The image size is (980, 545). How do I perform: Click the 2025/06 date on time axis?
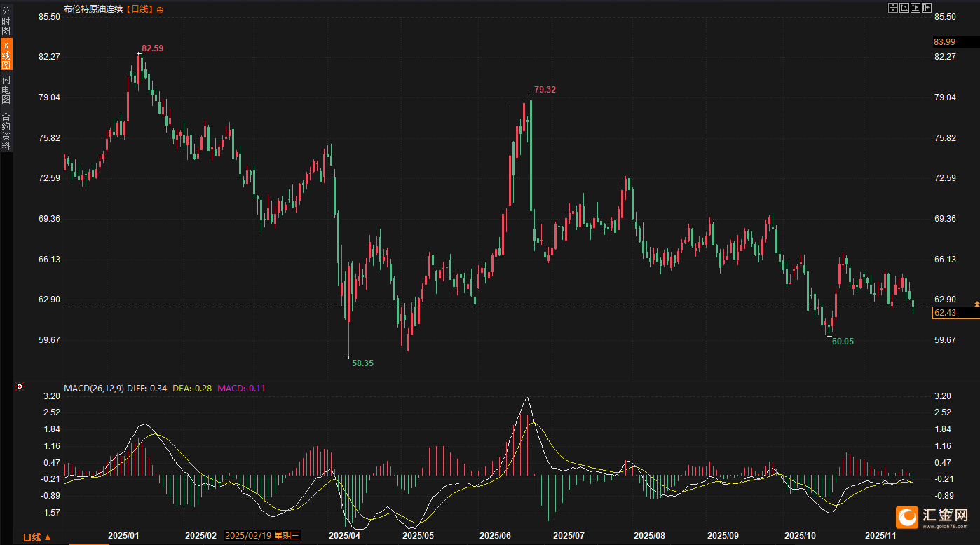pyautogui.click(x=495, y=536)
